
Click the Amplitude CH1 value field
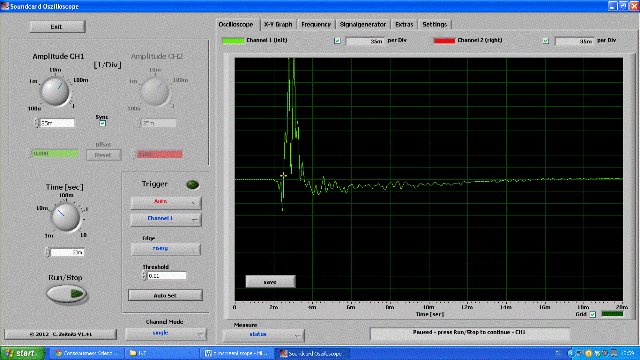click(57, 123)
